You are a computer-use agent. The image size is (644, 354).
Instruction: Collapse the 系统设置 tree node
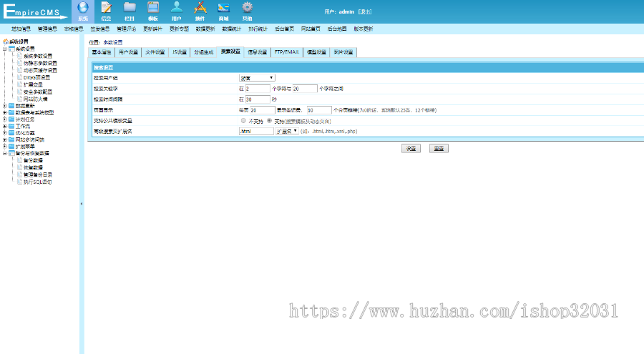(4, 49)
